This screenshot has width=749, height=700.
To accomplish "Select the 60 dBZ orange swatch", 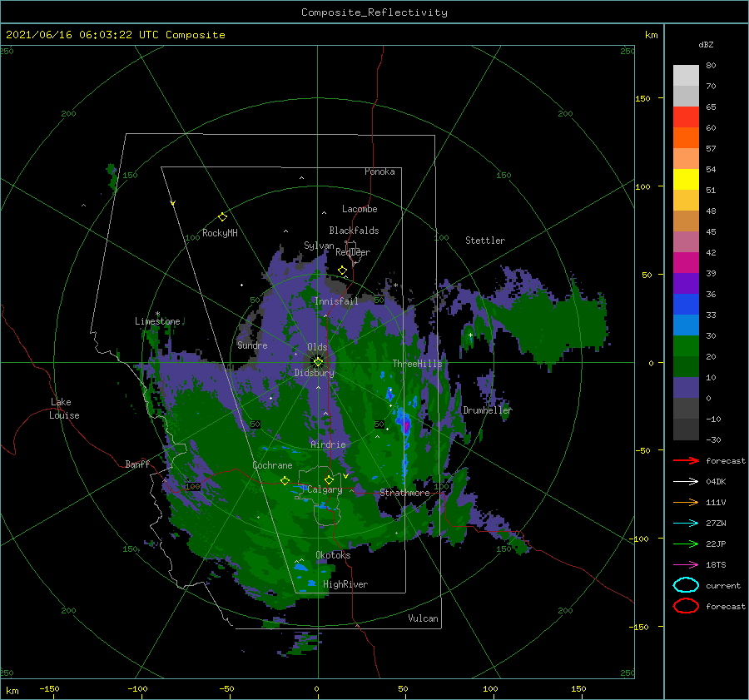I will coord(686,137).
